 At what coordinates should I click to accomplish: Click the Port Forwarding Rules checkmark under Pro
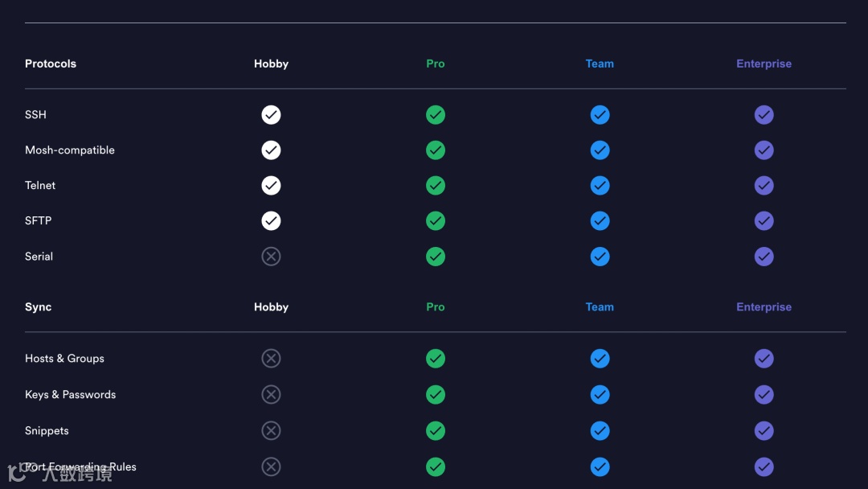point(436,466)
